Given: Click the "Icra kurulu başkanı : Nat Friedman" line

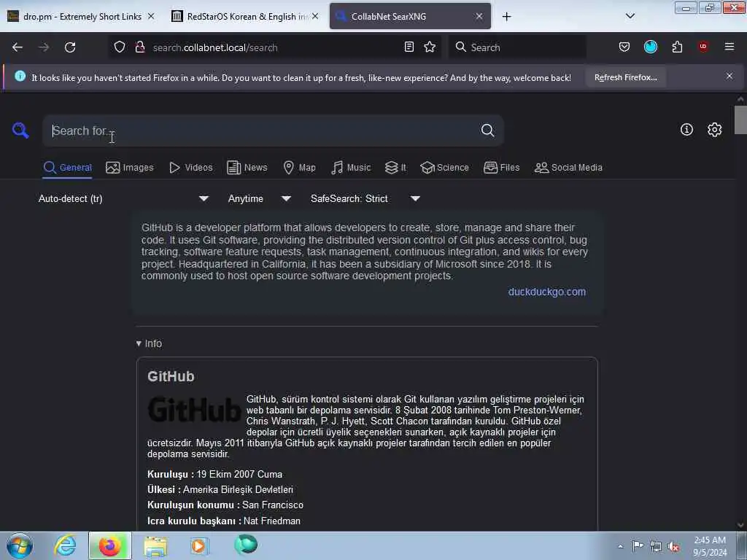Looking at the screenshot, I should click(x=223, y=521).
